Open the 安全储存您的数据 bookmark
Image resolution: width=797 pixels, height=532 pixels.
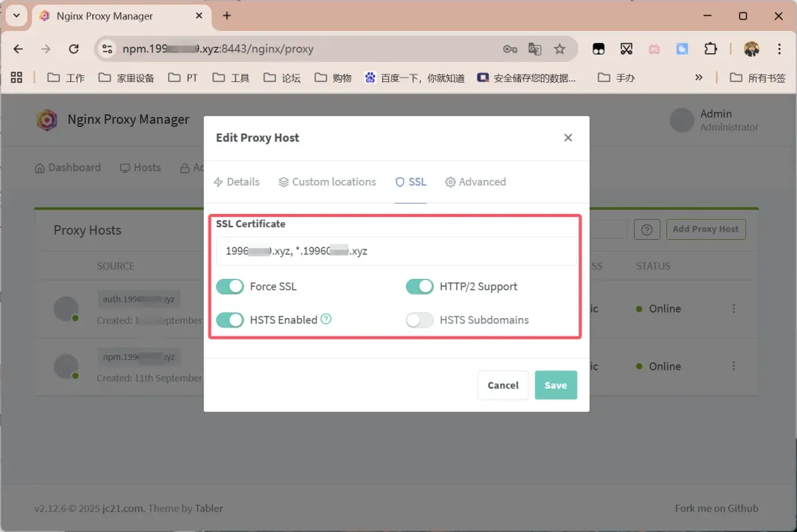pos(527,77)
